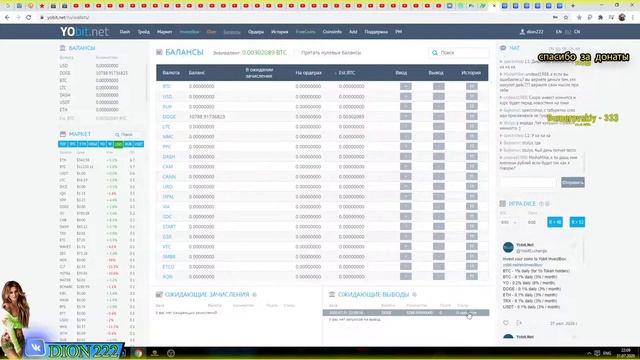640x360 pixels.
Task: Open NMC history button
Action: click(x=471, y=136)
